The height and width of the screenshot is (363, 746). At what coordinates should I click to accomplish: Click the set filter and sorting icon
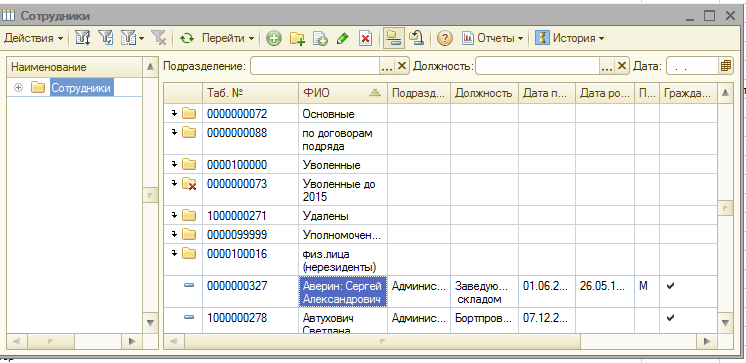(83, 38)
